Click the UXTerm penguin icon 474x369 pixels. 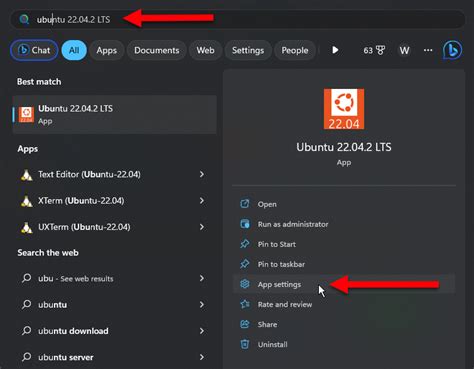point(26,227)
